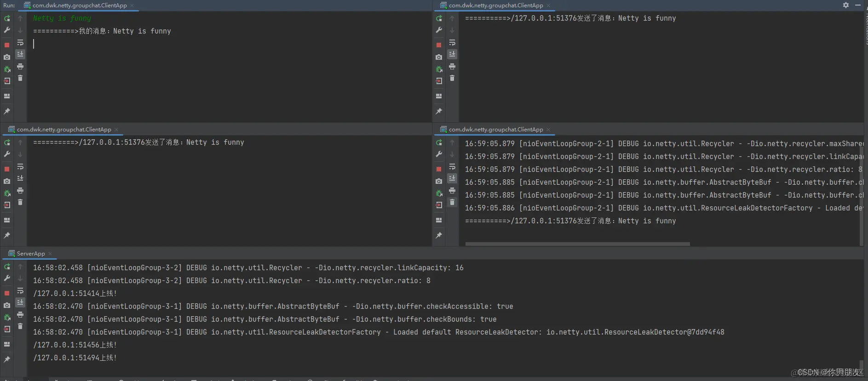Open wrench settings in DEBUG-log ClientApp panel
Image resolution: width=868 pixels, height=381 pixels.
point(439,154)
